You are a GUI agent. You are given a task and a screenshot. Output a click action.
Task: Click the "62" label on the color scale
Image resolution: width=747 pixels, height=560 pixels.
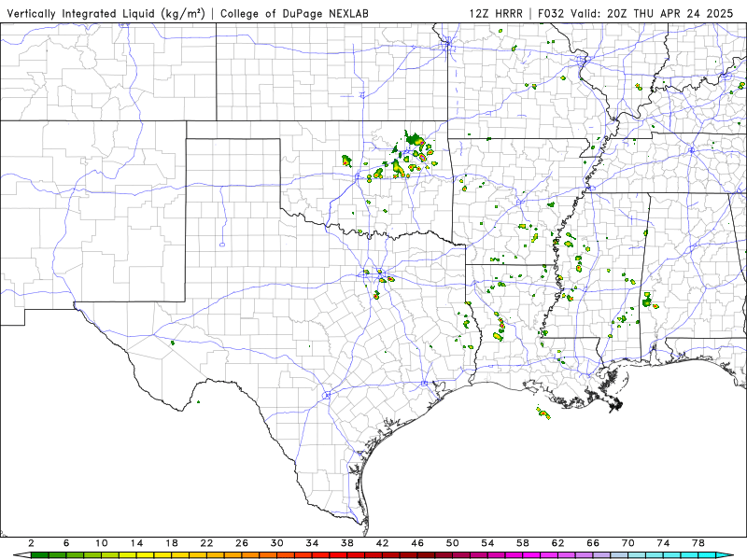click(557, 543)
